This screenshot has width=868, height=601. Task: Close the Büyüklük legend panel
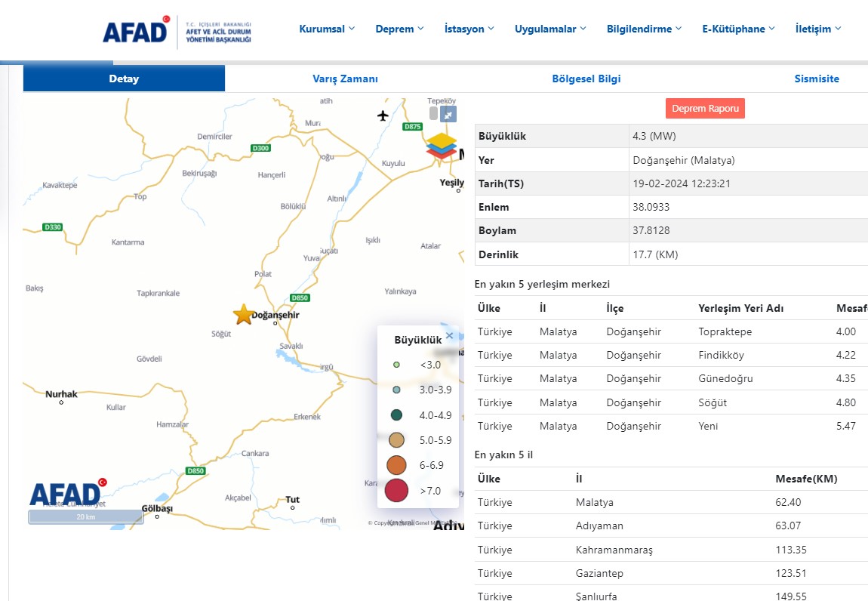(x=450, y=336)
